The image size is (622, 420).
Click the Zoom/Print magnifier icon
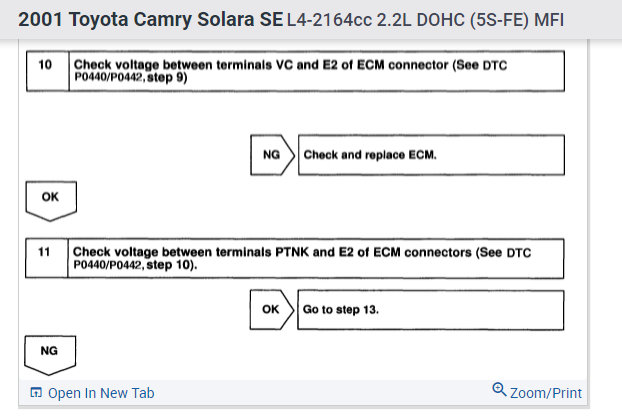(499, 391)
